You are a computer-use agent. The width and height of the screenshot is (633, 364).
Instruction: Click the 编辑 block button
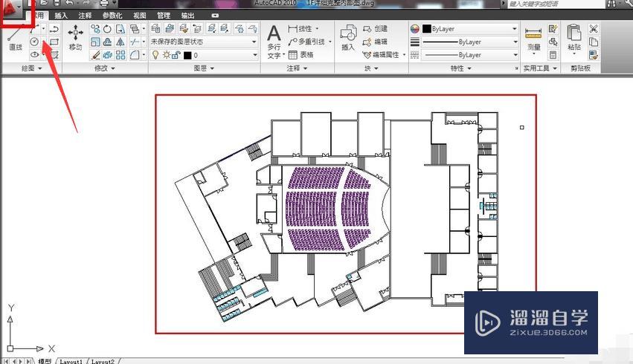pyautogui.click(x=376, y=42)
